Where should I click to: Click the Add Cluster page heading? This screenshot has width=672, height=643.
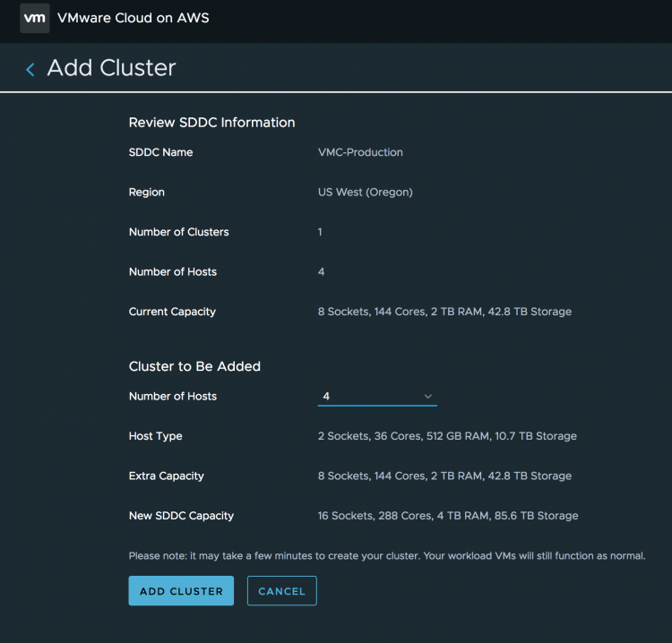tap(111, 68)
